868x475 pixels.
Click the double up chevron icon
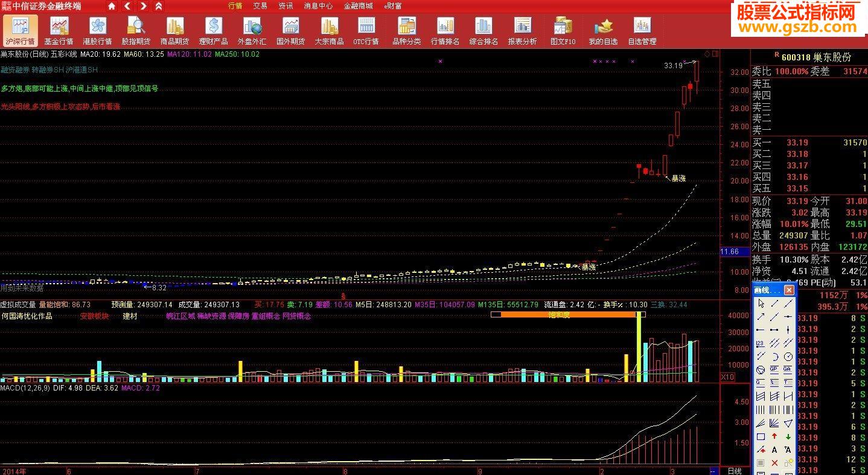click(158, 6)
